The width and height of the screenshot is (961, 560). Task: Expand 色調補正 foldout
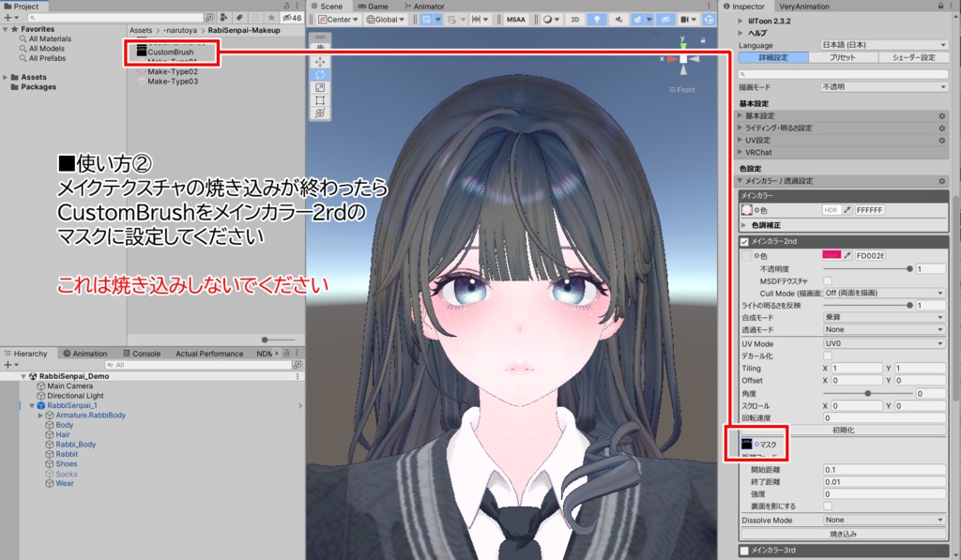[x=744, y=225]
